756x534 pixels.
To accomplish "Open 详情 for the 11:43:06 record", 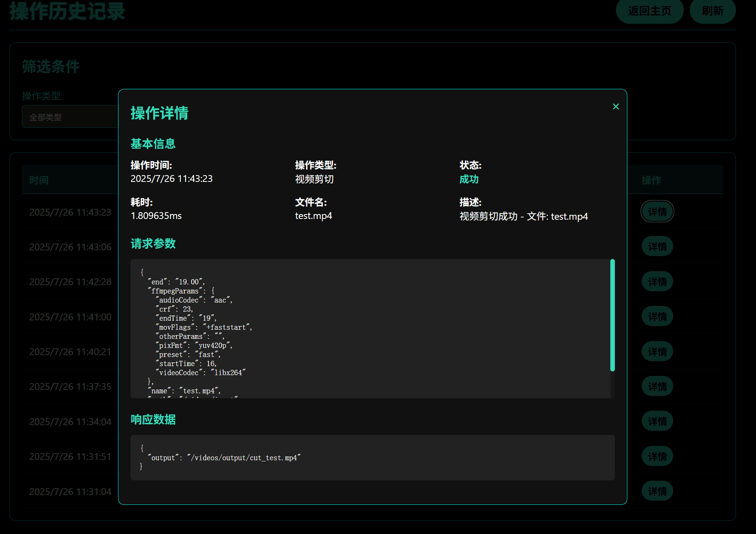I will point(657,247).
